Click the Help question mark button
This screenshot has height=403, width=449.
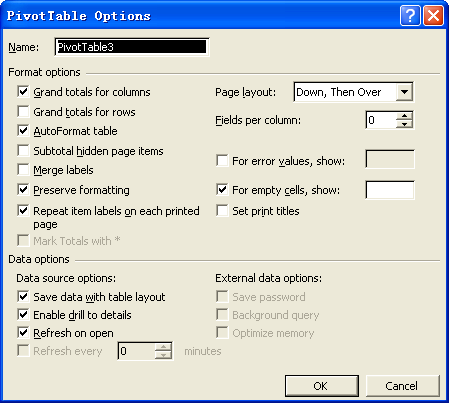click(x=410, y=16)
